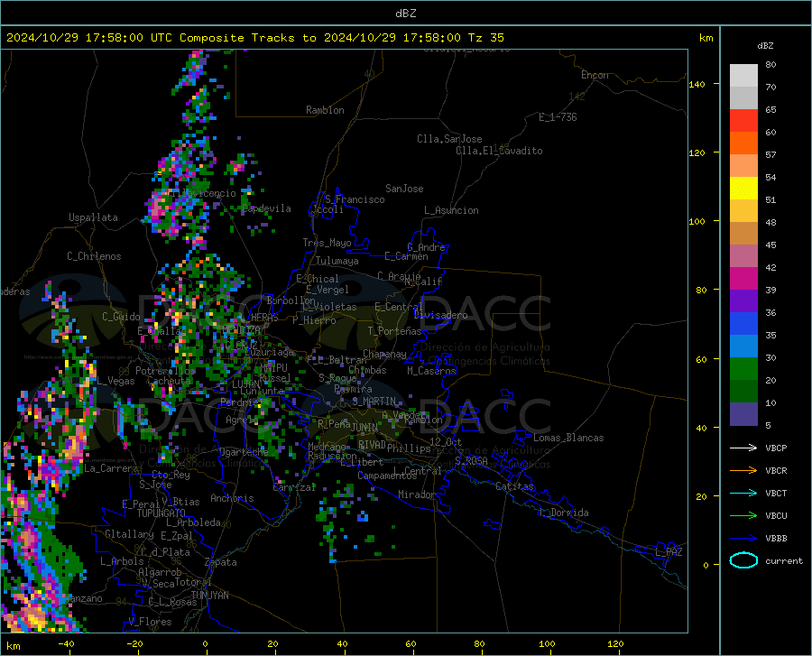The height and width of the screenshot is (656, 812).
Task: Click the 'Zapata' map label
Action: [221, 562]
